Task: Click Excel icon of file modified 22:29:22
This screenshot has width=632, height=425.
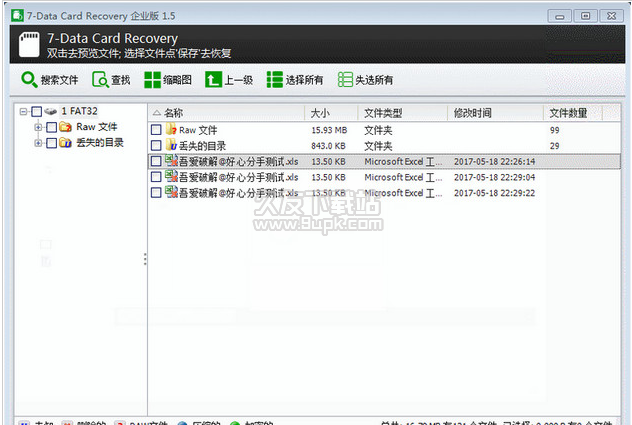Action: [171, 192]
